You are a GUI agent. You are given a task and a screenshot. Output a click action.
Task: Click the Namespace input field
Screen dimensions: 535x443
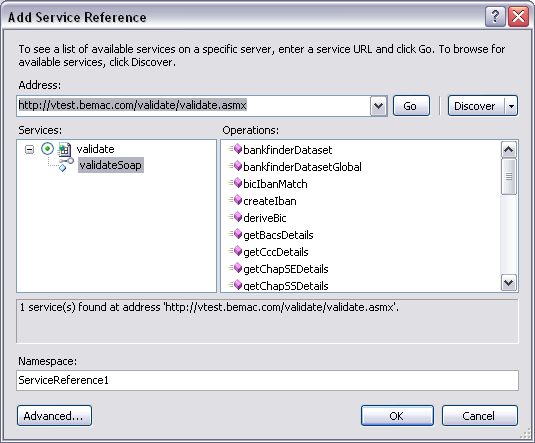coord(267,380)
